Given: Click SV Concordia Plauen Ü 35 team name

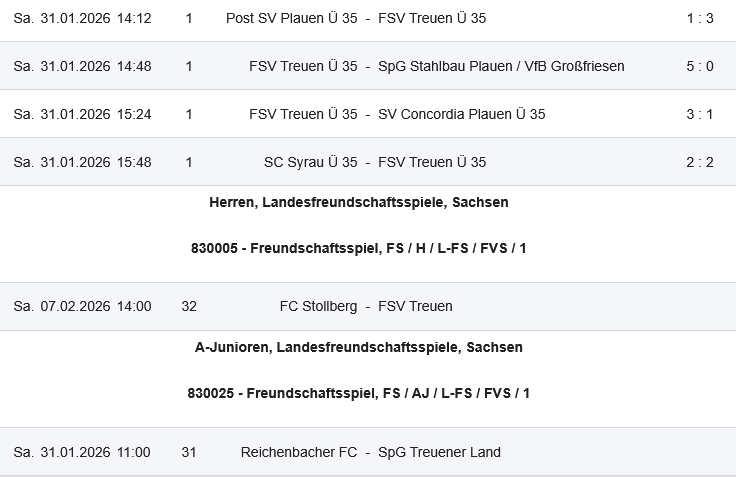Looking at the screenshot, I should click(462, 114).
